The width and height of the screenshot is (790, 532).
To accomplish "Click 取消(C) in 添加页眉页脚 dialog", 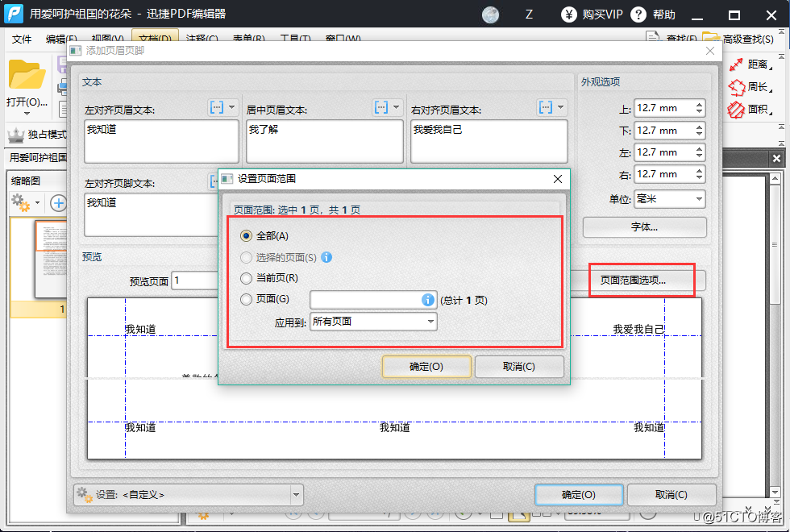I will 671,495.
